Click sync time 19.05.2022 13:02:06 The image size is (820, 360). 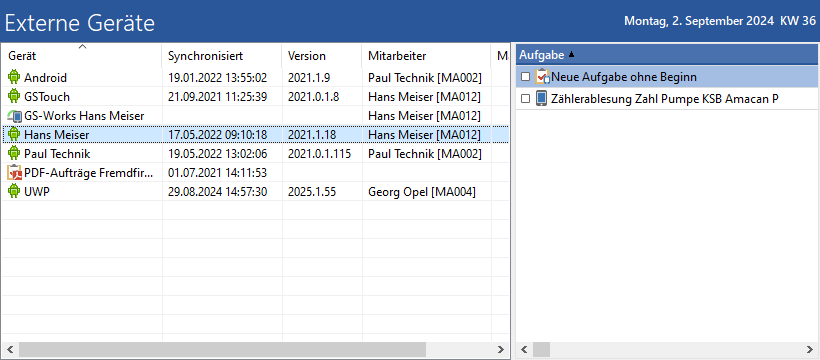pos(218,154)
